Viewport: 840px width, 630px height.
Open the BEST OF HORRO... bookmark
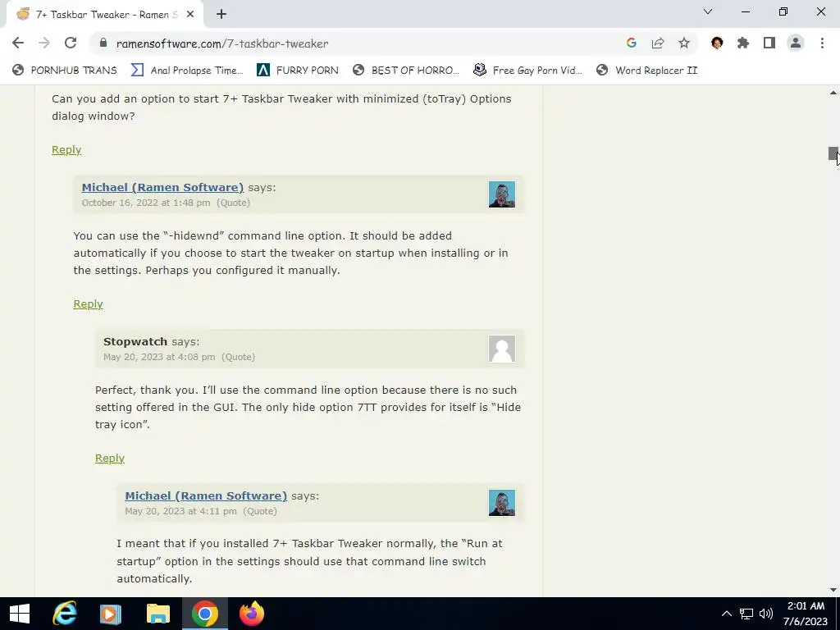[405, 71]
